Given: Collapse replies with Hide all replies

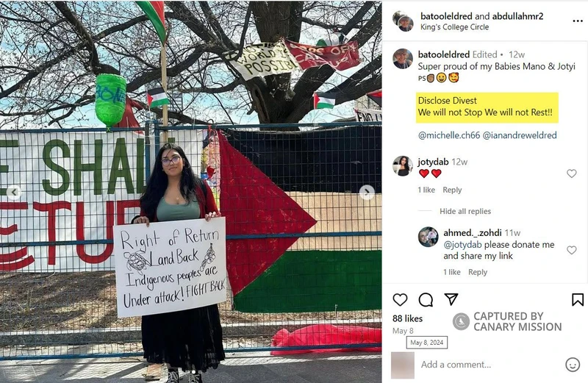Looking at the screenshot, I should pyautogui.click(x=465, y=211).
